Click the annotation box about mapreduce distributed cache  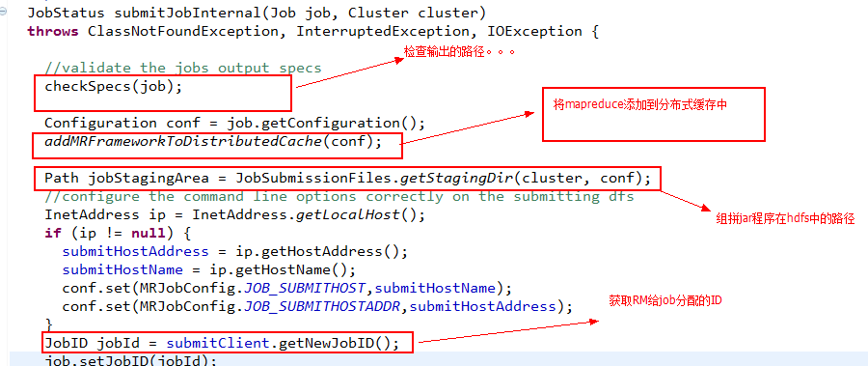tap(653, 114)
